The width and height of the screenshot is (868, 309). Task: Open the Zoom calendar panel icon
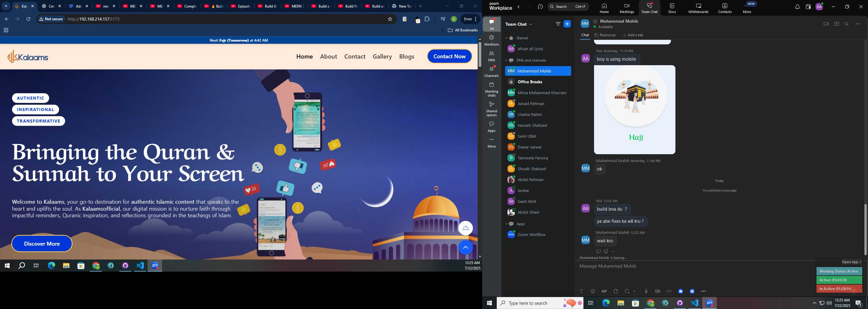click(x=808, y=7)
